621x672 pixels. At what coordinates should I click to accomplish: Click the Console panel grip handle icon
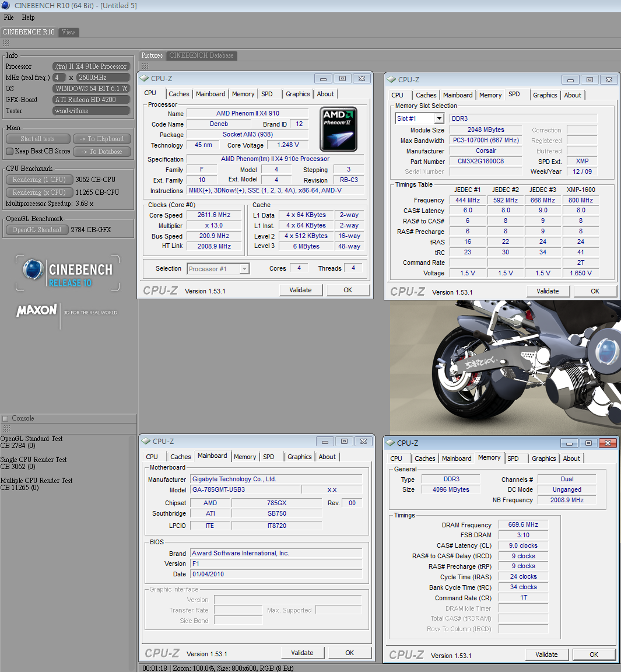click(x=6, y=429)
